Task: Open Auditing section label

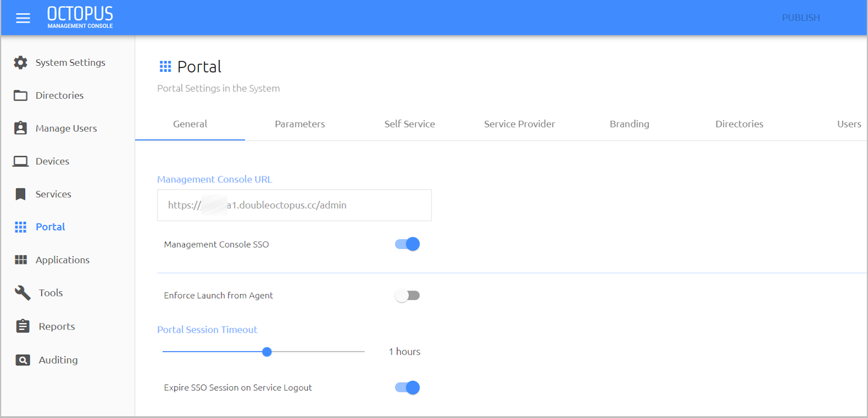Action: (x=58, y=360)
